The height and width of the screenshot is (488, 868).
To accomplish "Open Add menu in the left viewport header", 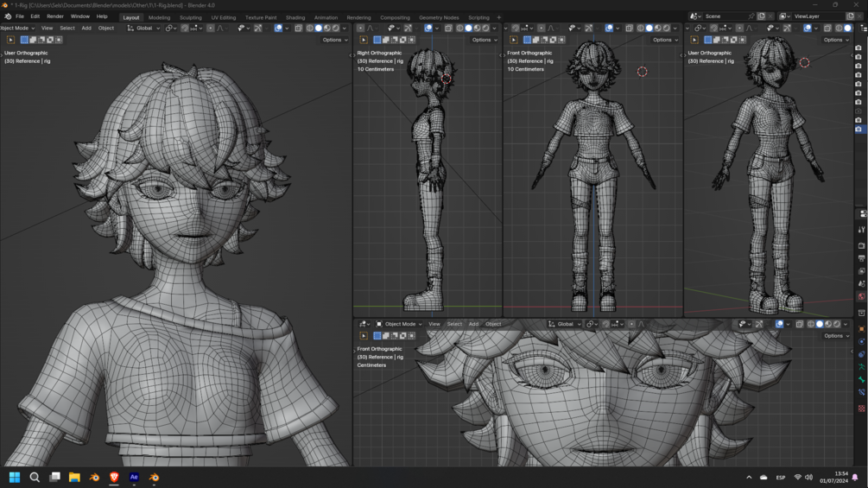I will click(x=86, y=29).
